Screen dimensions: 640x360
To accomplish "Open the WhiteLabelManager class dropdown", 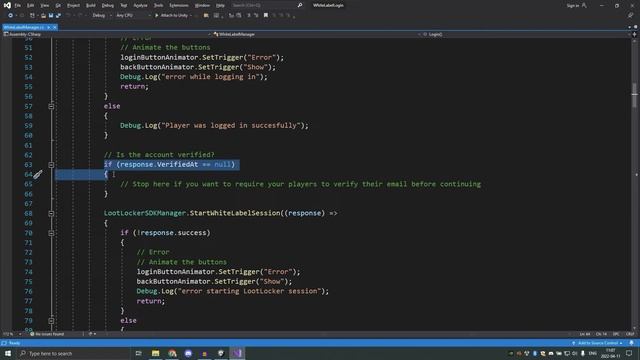I will [x=316, y=34].
